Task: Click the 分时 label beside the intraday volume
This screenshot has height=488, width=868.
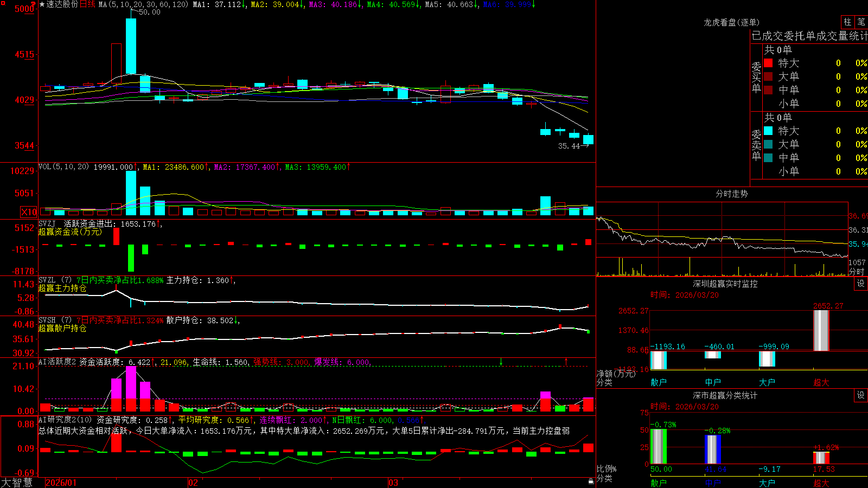Action: click(857, 271)
